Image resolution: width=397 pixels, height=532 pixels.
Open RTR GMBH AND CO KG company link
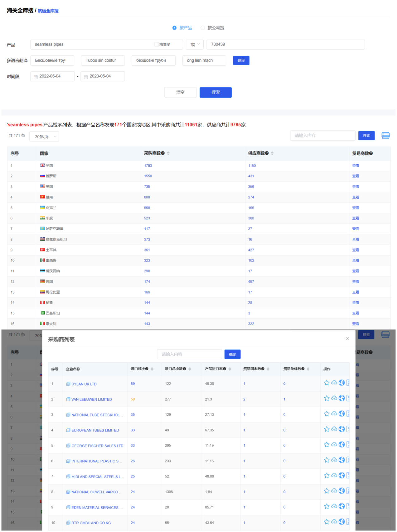pos(91,523)
